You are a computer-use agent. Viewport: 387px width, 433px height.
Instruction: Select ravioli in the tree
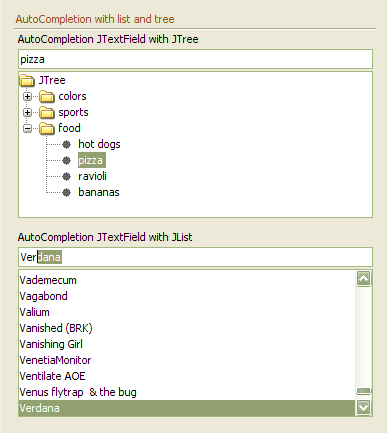92,176
